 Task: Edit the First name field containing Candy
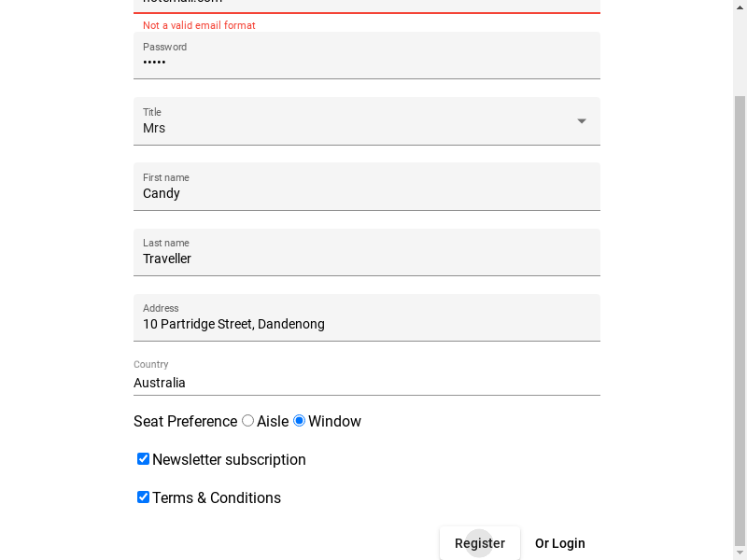click(x=367, y=187)
